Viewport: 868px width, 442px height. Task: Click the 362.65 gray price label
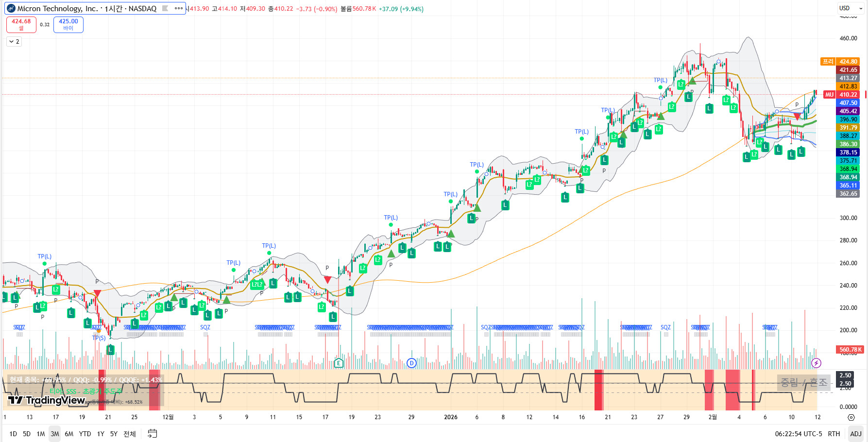click(x=849, y=194)
